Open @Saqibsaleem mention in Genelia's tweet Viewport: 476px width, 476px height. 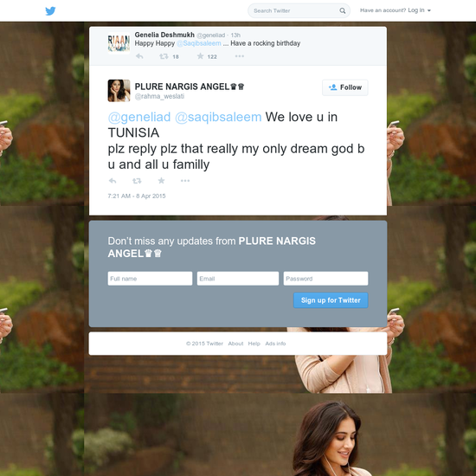coord(199,43)
